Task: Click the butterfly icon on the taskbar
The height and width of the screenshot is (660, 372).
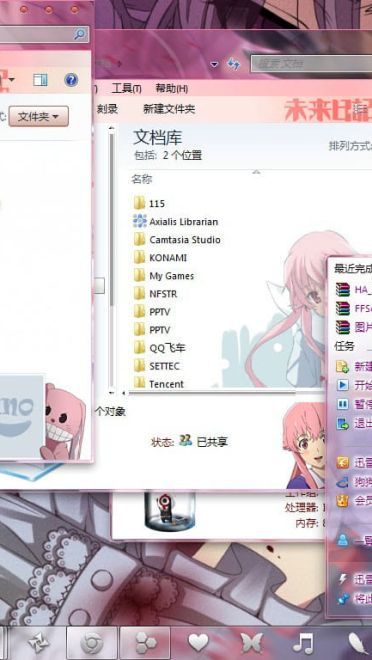Action: [x=251, y=643]
